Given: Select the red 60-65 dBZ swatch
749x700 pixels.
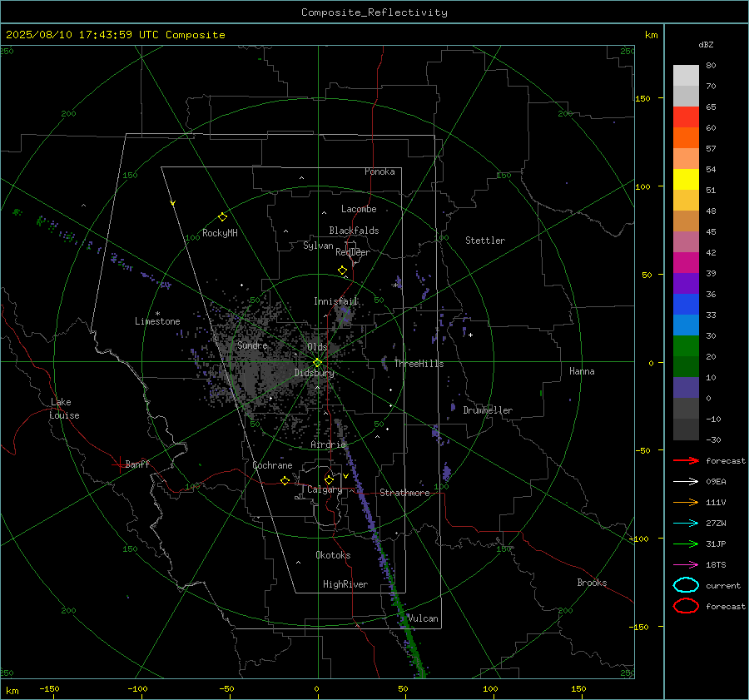Looking at the screenshot, I should point(686,117).
